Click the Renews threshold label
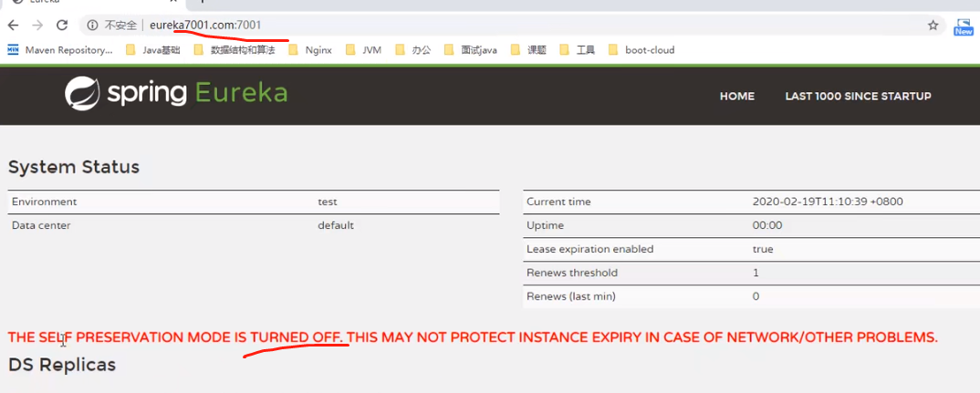980x393 pixels. click(572, 273)
